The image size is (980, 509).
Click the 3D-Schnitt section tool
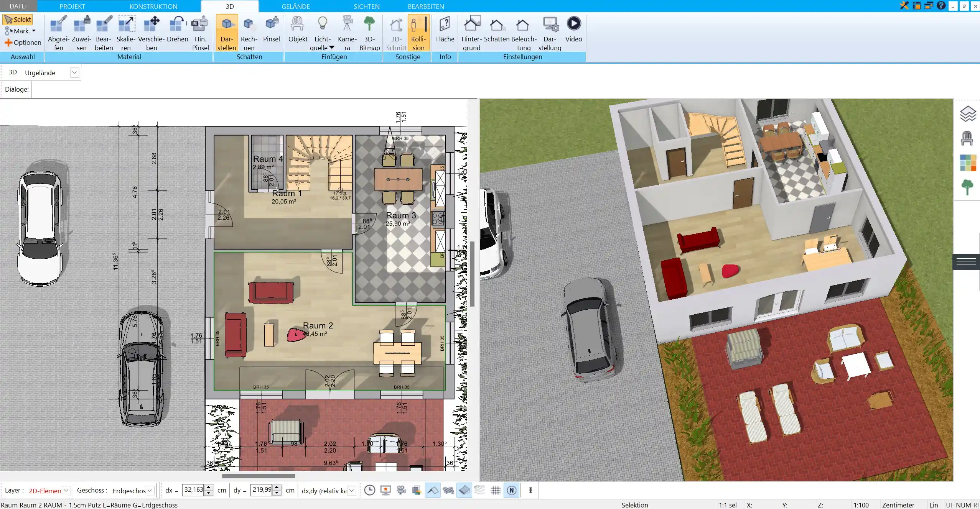(396, 33)
